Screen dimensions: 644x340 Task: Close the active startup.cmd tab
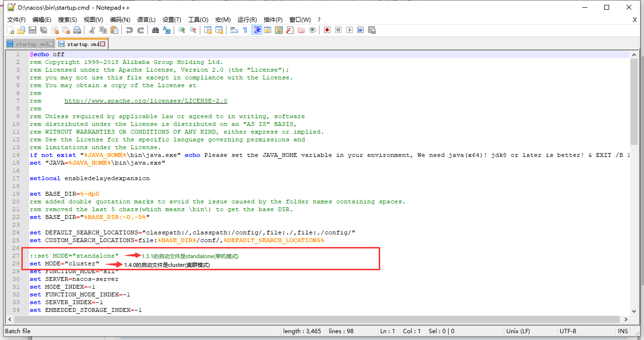[103, 44]
